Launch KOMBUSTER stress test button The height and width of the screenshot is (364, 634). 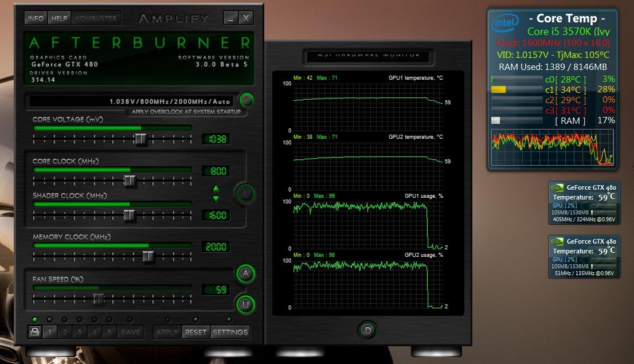(96, 18)
